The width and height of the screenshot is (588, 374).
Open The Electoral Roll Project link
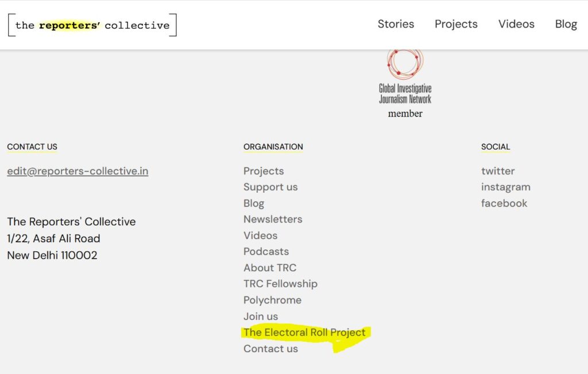(304, 332)
